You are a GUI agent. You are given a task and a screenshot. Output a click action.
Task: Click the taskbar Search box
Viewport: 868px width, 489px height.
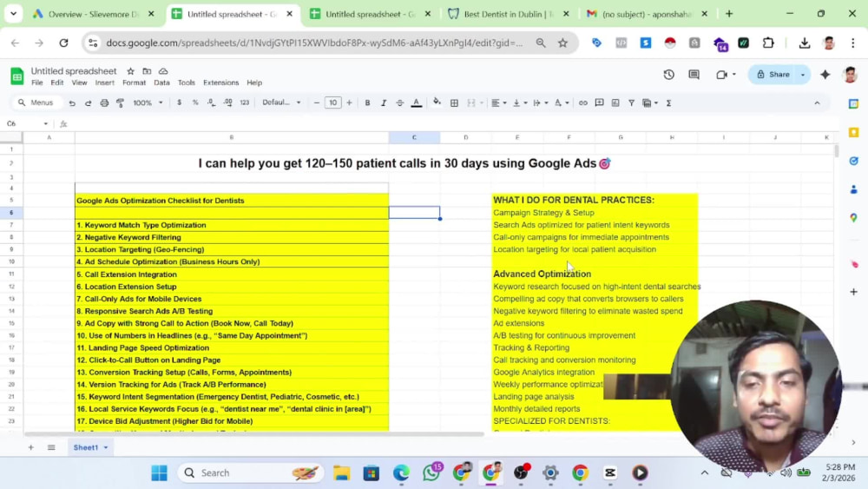coord(252,473)
